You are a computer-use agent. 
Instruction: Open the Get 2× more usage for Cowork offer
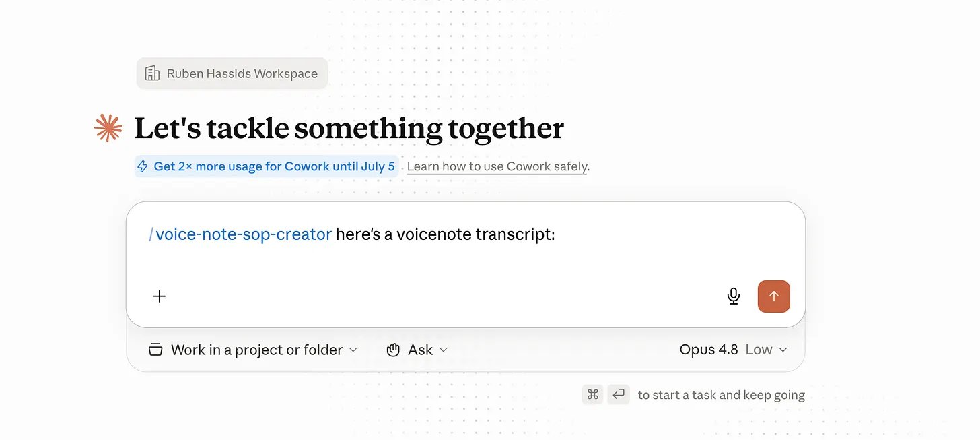pyautogui.click(x=267, y=166)
